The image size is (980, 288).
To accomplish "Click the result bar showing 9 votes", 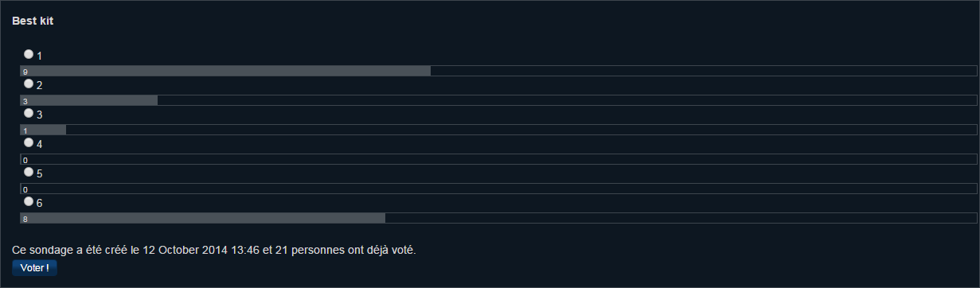I will tap(498, 71).
